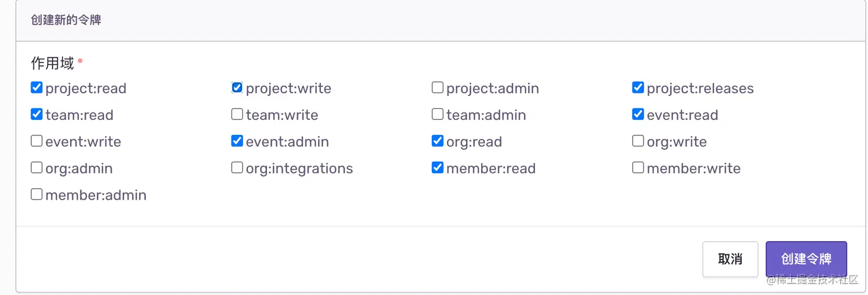This screenshot has height=295, width=868.
Task: Enable the event:write checkbox
Action: click(37, 141)
